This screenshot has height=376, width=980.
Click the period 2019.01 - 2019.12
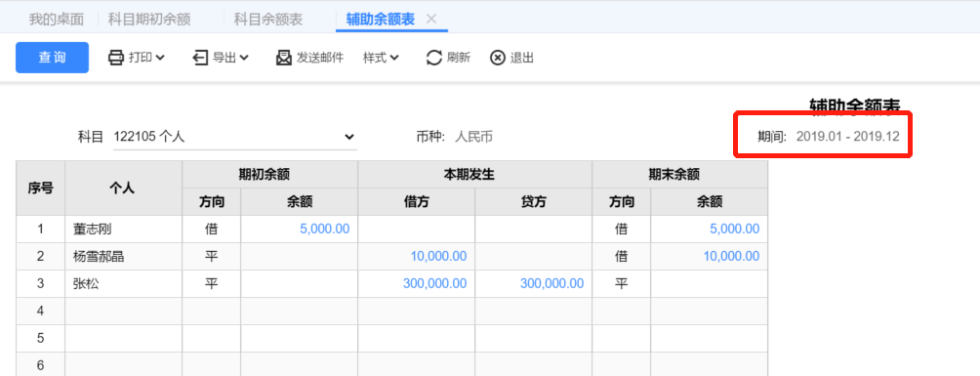847,136
